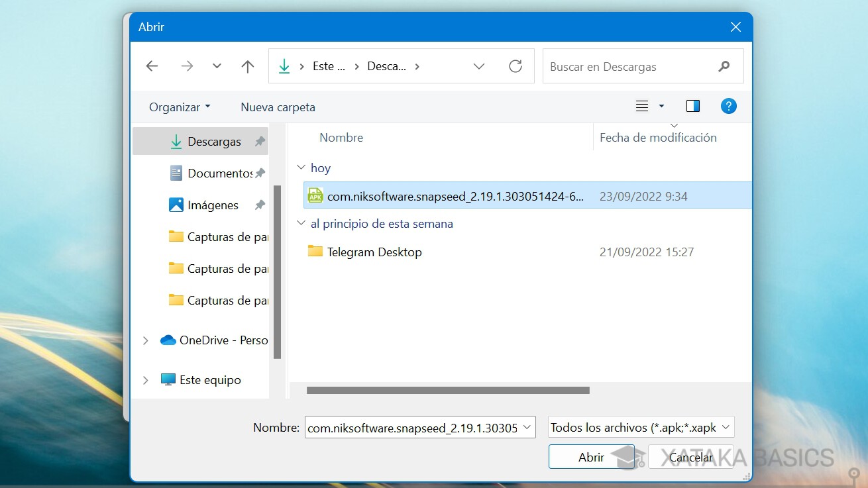
Task: Cancel the dialog with Cancelar
Action: (690, 457)
